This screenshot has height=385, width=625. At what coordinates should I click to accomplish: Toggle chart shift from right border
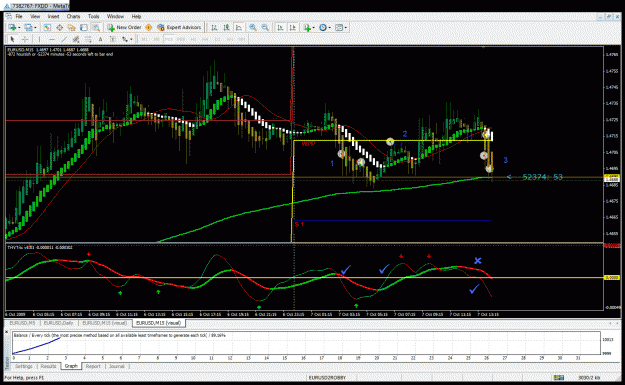click(x=293, y=28)
